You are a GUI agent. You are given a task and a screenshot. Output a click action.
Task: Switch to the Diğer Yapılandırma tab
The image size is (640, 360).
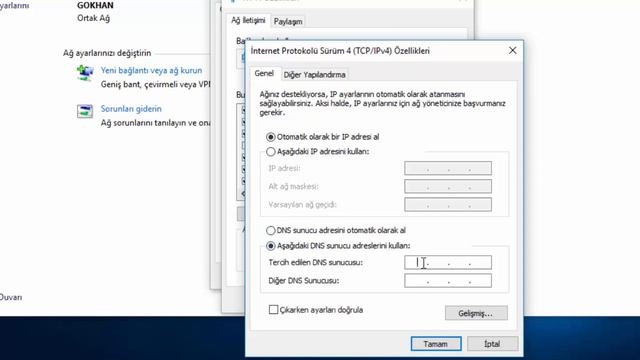point(314,75)
